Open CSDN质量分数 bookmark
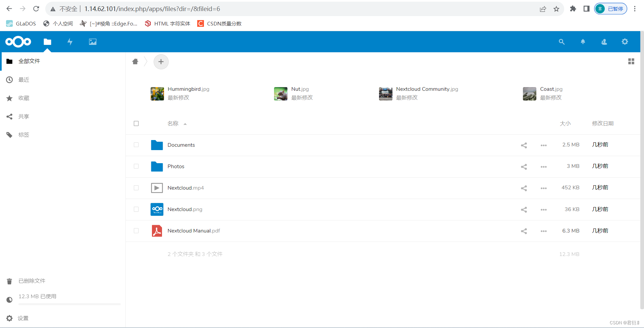Viewport: 644px width, 328px height. pos(220,23)
